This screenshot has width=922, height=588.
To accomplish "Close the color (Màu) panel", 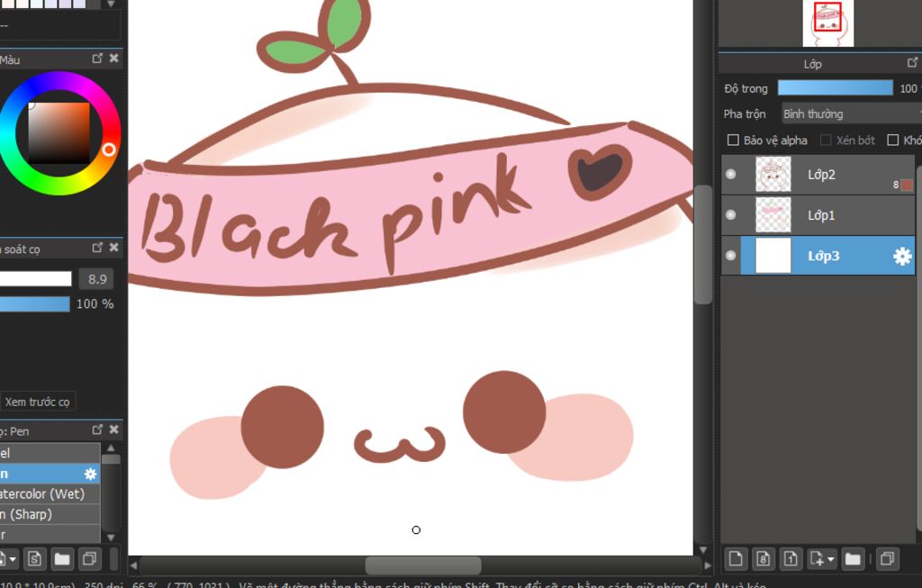I will pyautogui.click(x=114, y=59).
